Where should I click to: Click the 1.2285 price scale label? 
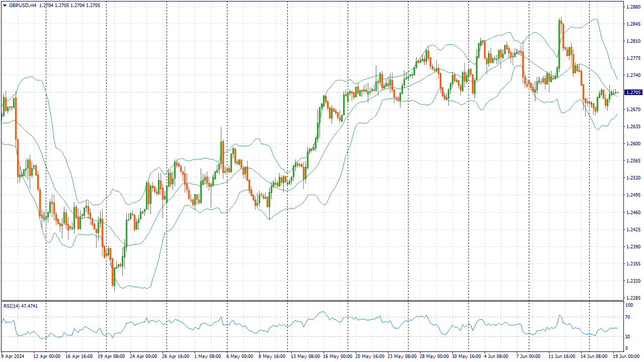coord(633,298)
